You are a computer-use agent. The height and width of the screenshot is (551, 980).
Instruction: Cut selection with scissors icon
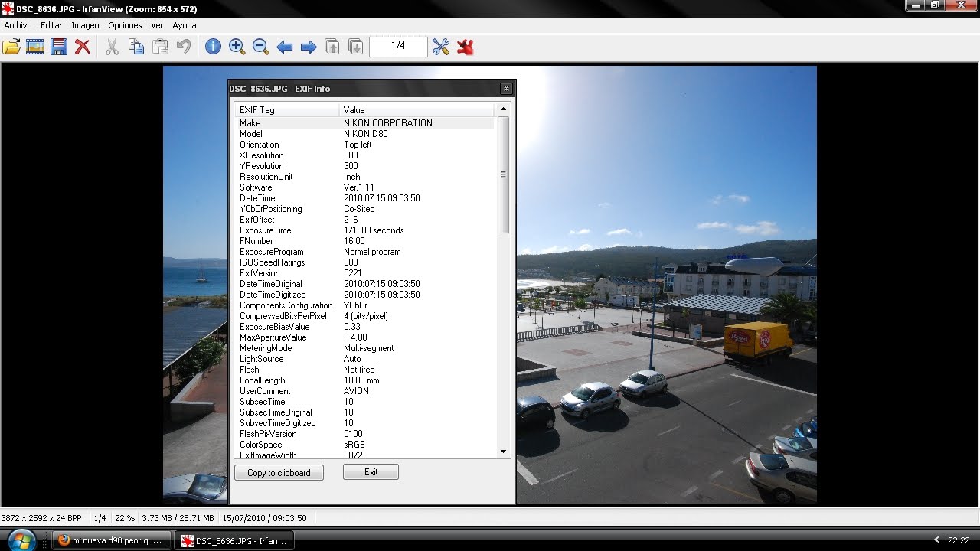click(112, 47)
